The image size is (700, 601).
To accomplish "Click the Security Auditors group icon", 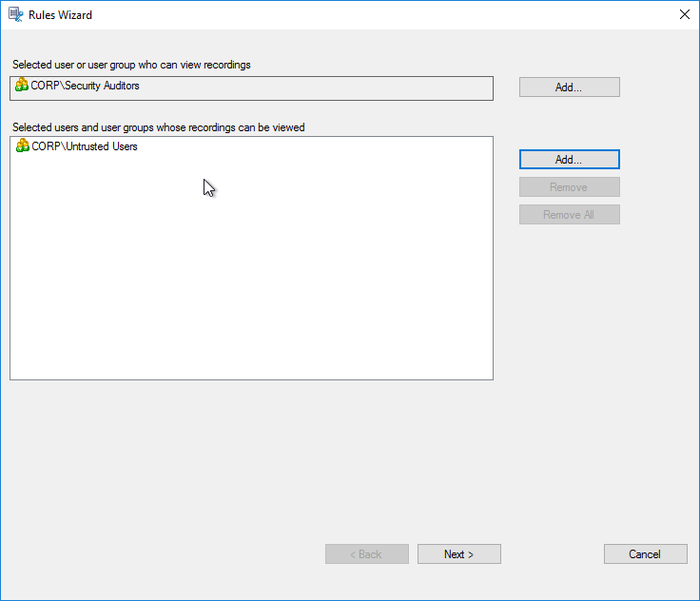I will [x=22, y=86].
